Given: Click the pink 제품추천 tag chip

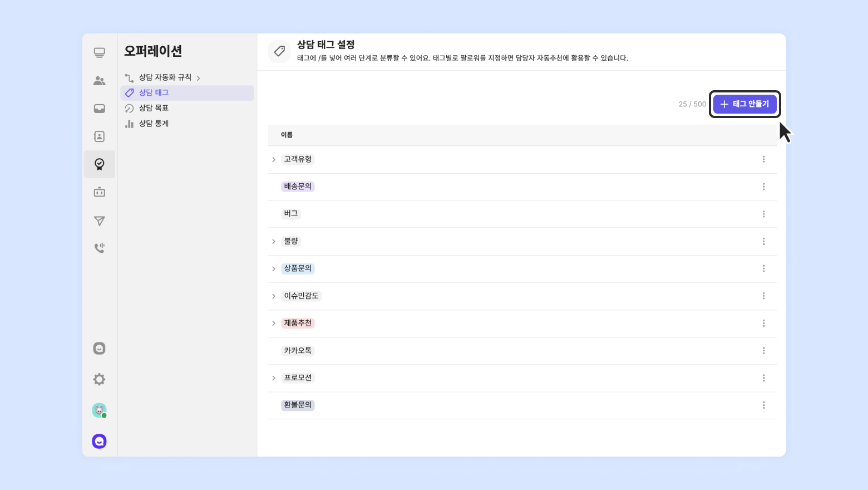Looking at the screenshot, I should 298,323.
